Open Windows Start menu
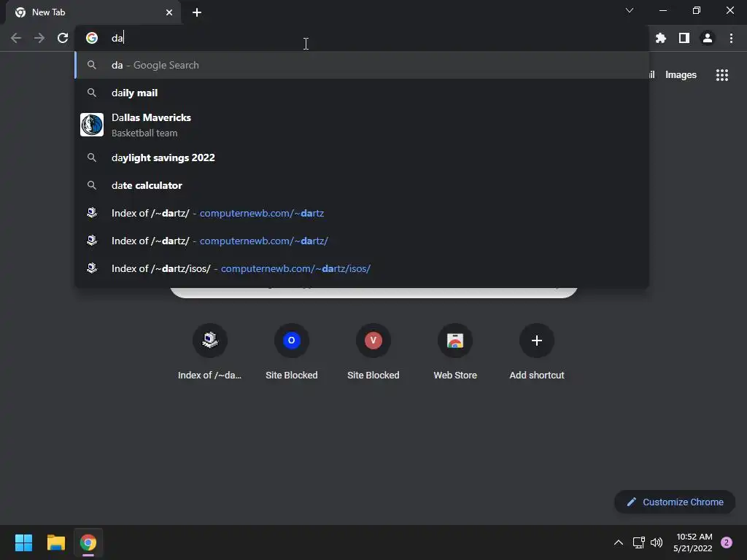This screenshot has height=560, width=747. click(x=23, y=542)
